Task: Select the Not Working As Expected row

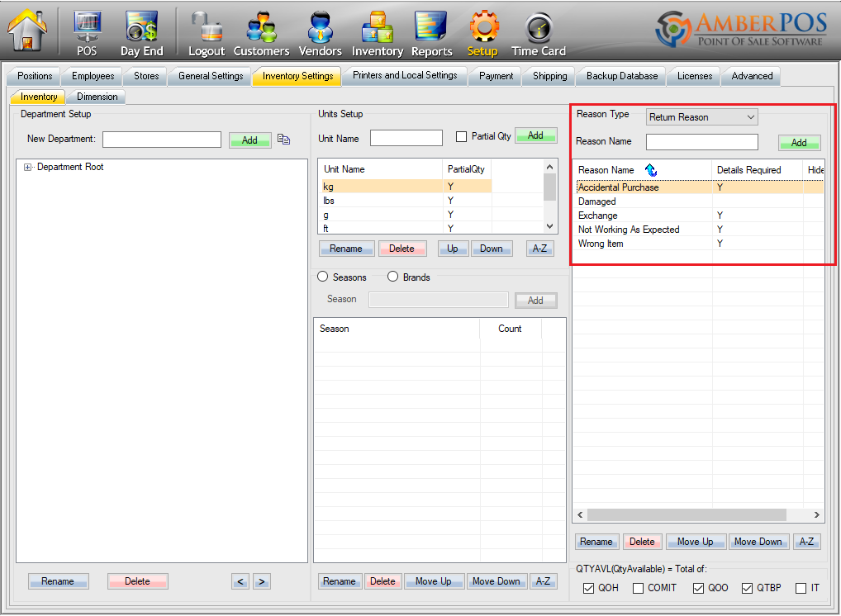Action: tap(700, 230)
